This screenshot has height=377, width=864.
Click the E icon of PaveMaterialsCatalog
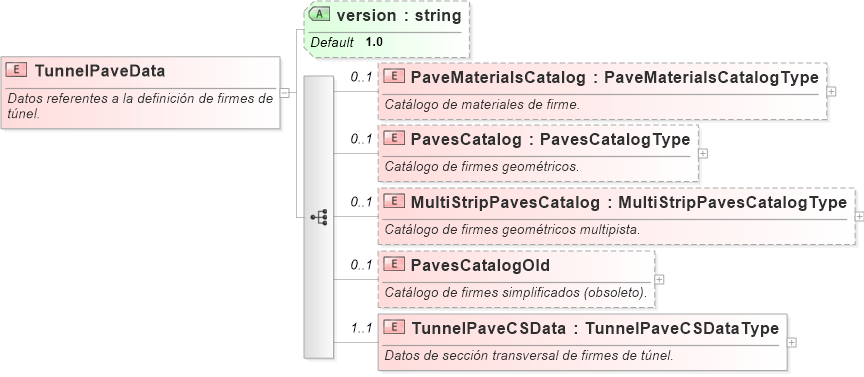[394, 77]
